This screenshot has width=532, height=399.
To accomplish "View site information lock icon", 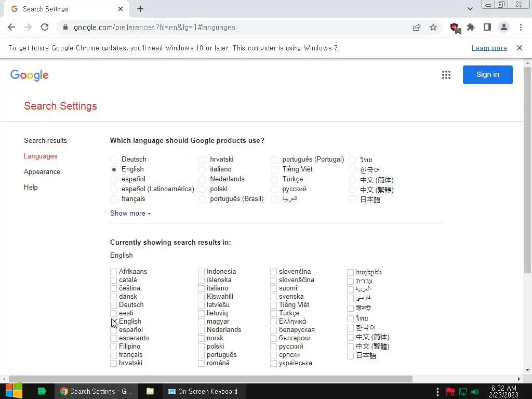I will [65, 27].
